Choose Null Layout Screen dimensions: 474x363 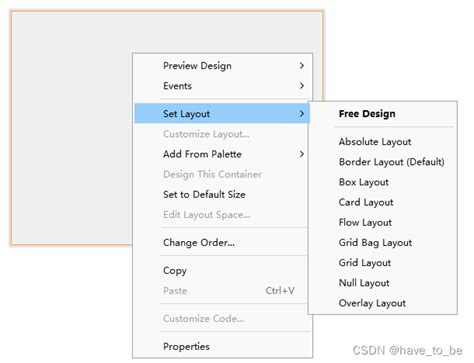coord(364,283)
